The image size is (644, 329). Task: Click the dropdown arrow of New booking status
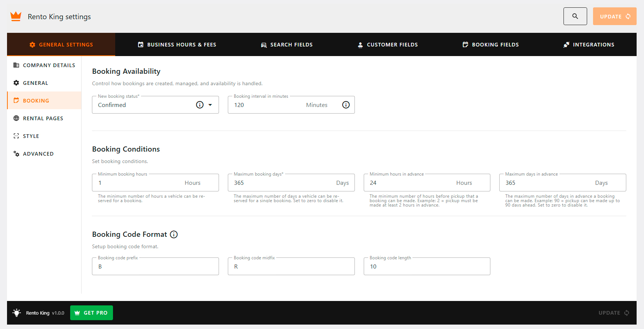pyautogui.click(x=210, y=105)
